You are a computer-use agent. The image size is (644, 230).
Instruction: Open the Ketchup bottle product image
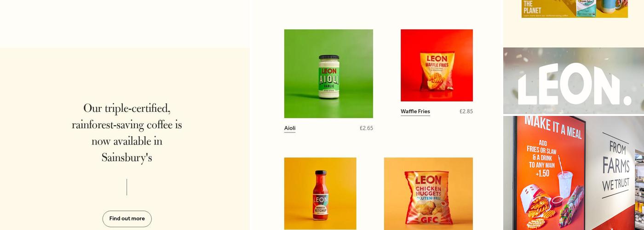click(320, 194)
